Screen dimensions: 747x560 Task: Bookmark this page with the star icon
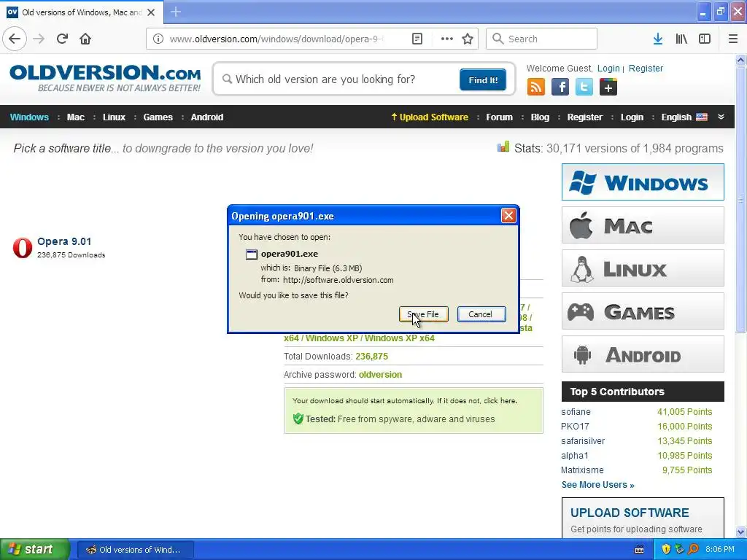[x=468, y=39]
